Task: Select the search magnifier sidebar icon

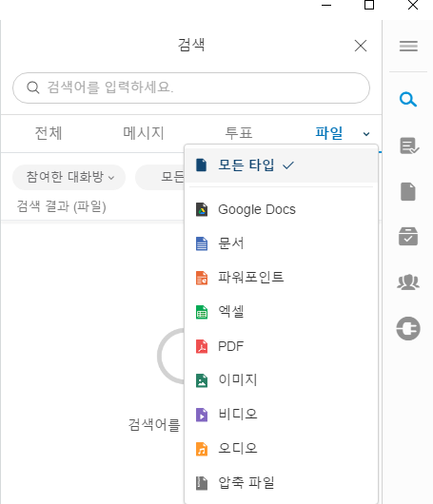Action: pos(408,99)
